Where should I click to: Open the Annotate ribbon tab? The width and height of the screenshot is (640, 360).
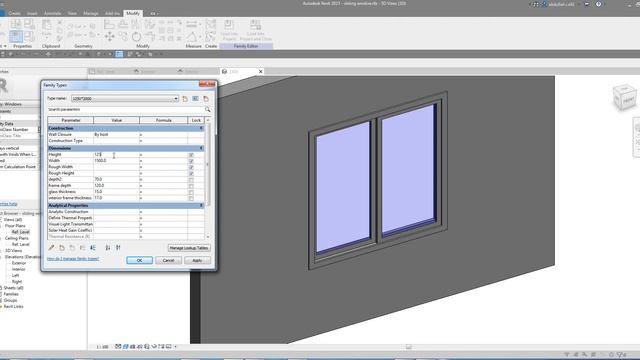pyautogui.click(x=52, y=13)
